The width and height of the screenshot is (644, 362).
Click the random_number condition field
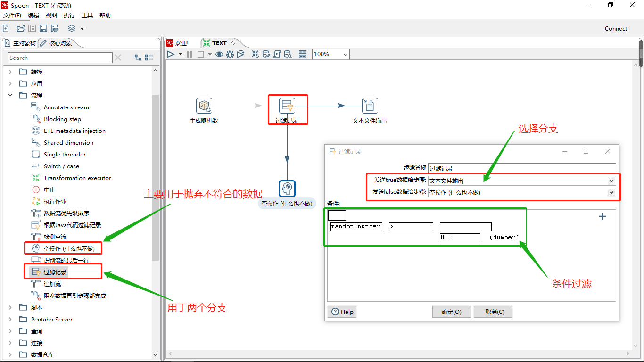356,227
